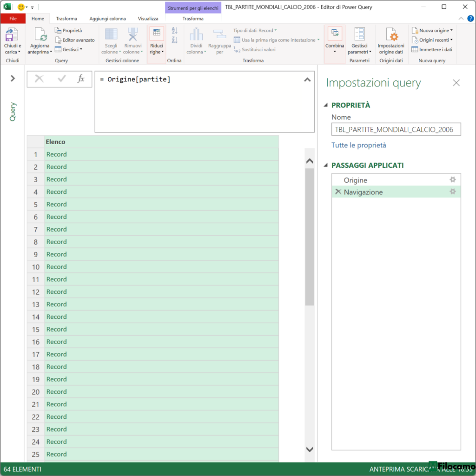
Task: Open the File menu
Action: (x=13, y=19)
